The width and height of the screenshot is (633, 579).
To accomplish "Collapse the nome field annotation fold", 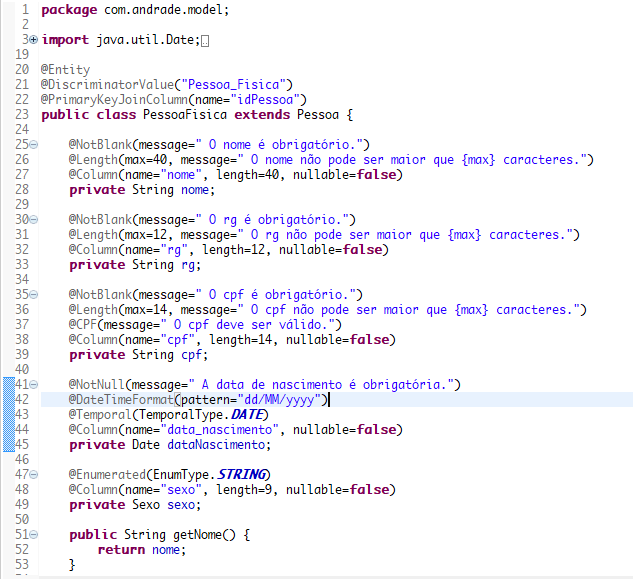I will pyautogui.click(x=34, y=145).
